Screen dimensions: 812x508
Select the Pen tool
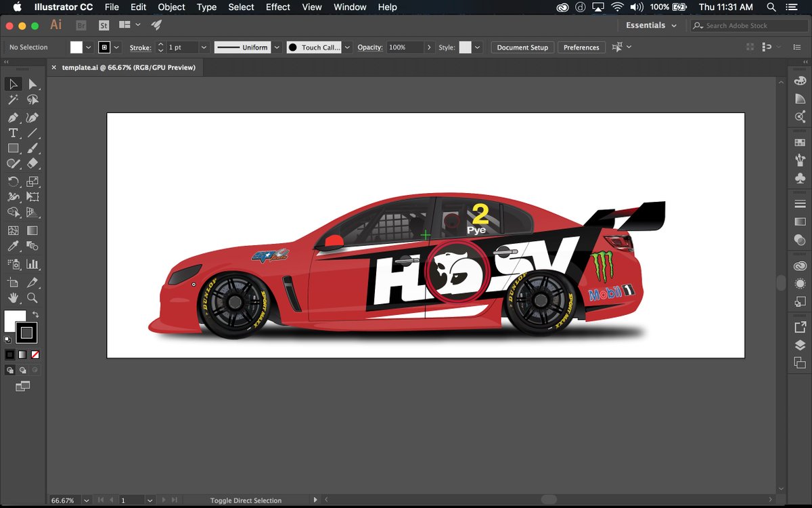point(13,117)
